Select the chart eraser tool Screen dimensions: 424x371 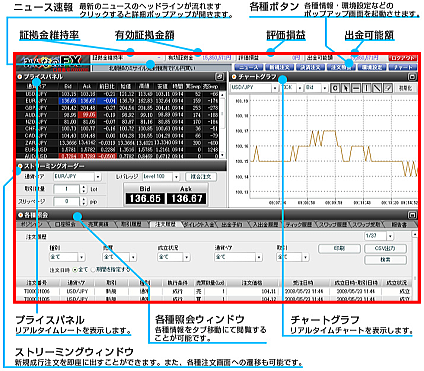click(x=387, y=88)
